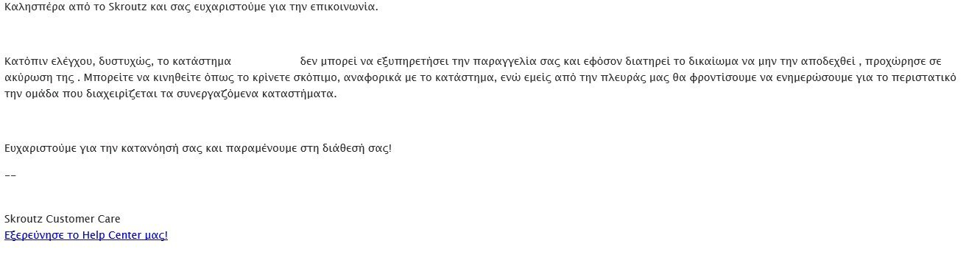Click the word 'περιστατικό' at the line end
Image resolution: width=980 pixels, height=280 pixels.
point(925,77)
